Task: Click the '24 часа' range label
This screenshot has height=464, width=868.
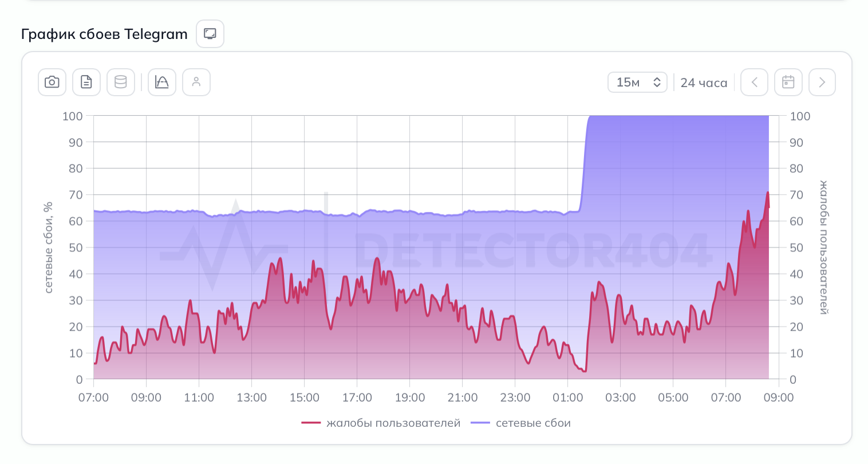Action: (704, 83)
